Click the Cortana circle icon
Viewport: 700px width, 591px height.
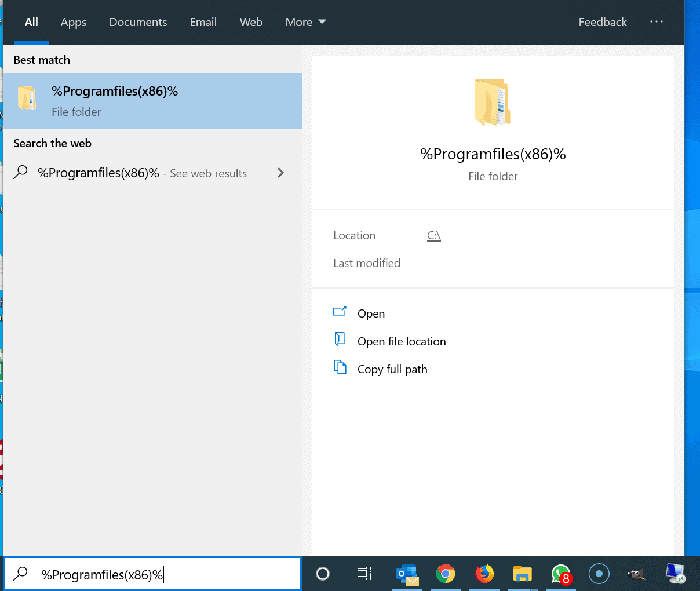click(x=323, y=574)
